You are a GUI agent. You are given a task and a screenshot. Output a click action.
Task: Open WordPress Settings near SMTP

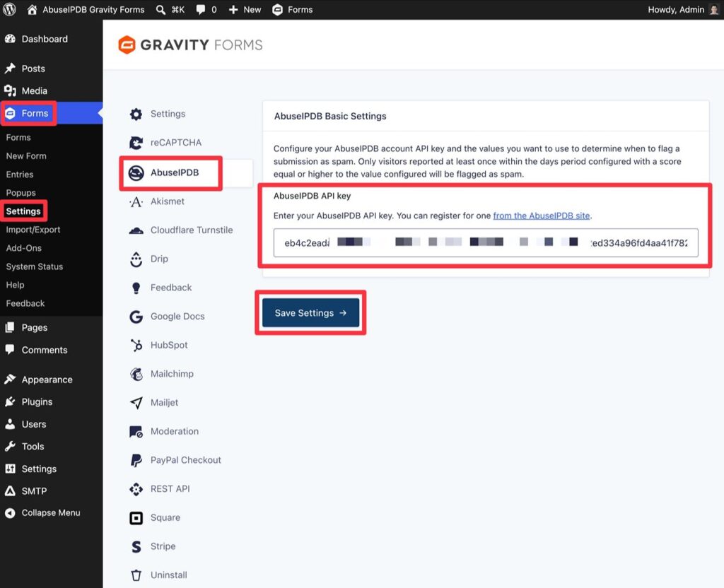pyautogui.click(x=39, y=469)
